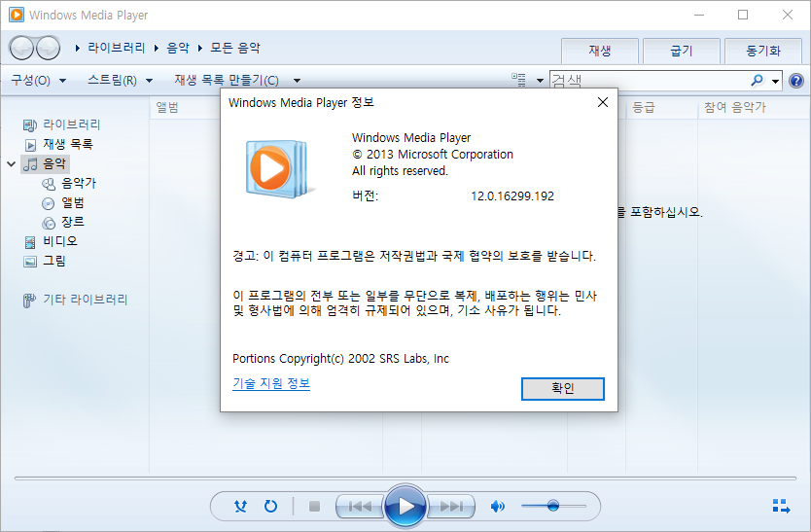Viewport: 811px width, 532px height.
Task: Open Help via the blue question mark
Action: coord(796,81)
